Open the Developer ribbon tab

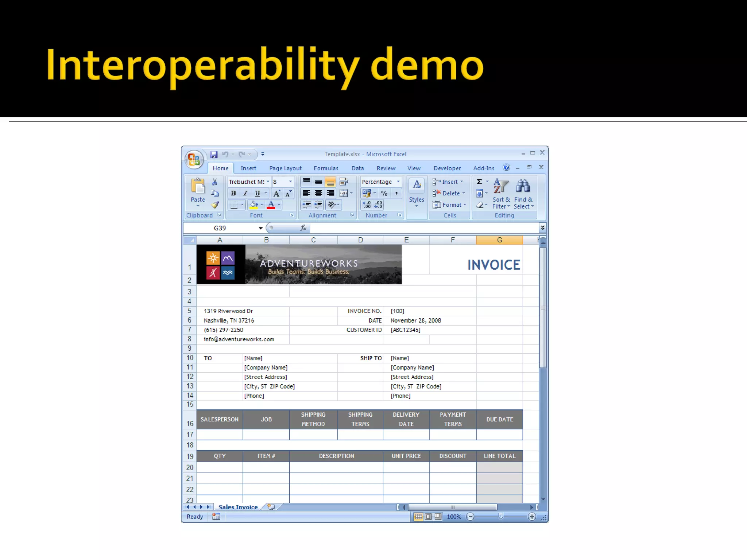coord(447,168)
